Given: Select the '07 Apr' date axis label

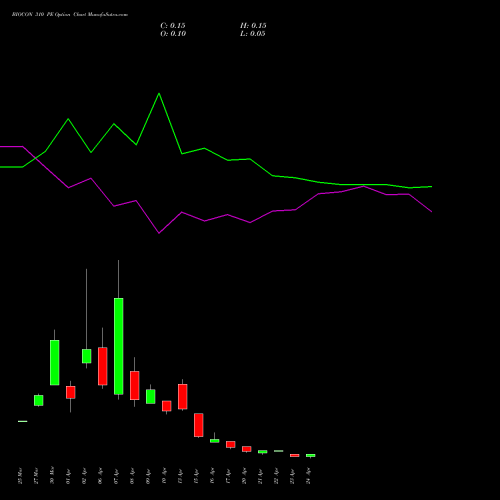Looking at the screenshot, I should (116, 476).
